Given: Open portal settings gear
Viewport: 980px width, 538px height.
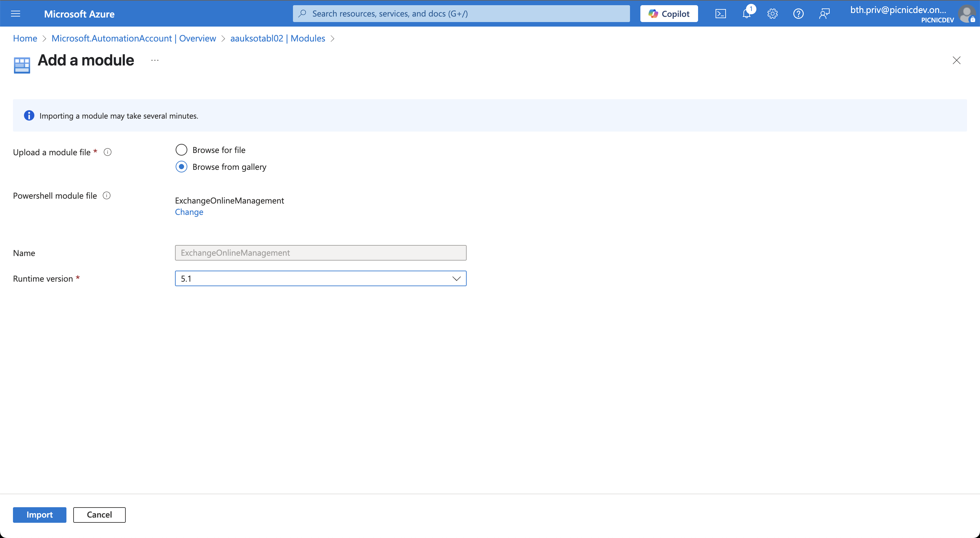Looking at the screenshot, I should [x=772, y=14].
